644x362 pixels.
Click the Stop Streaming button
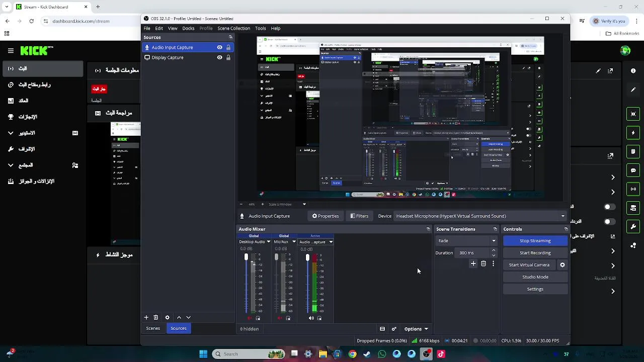pos(535,241)
